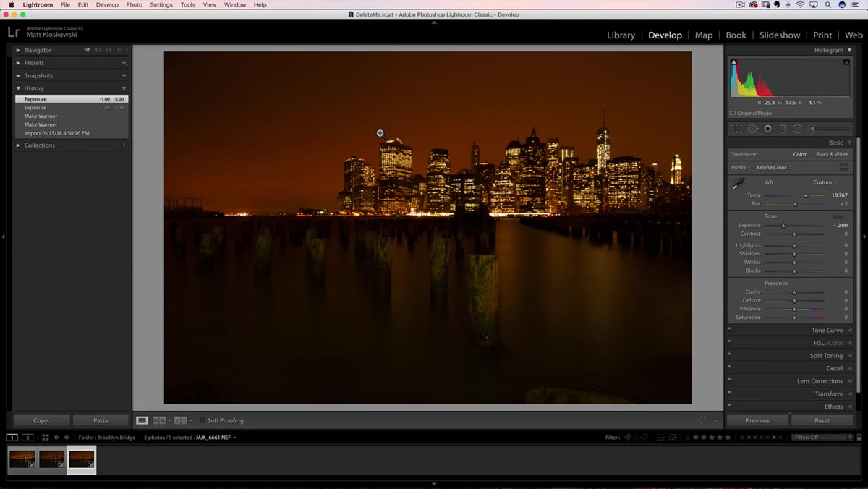Go forward to next filmstrip source
Viewport: 868px width, 489px height.
pyautogui.click(x=67, y=438)
